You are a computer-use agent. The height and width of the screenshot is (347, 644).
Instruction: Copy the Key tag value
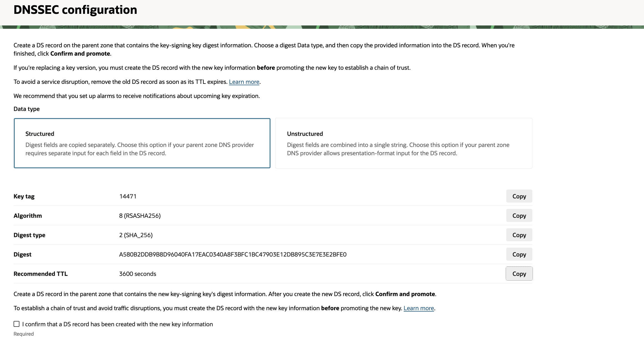pos(519,196)
